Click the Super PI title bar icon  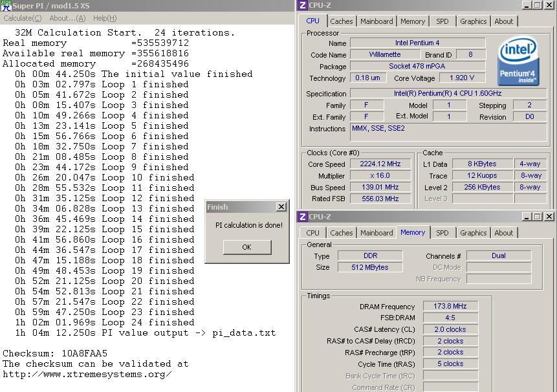[x=6, y=6]
